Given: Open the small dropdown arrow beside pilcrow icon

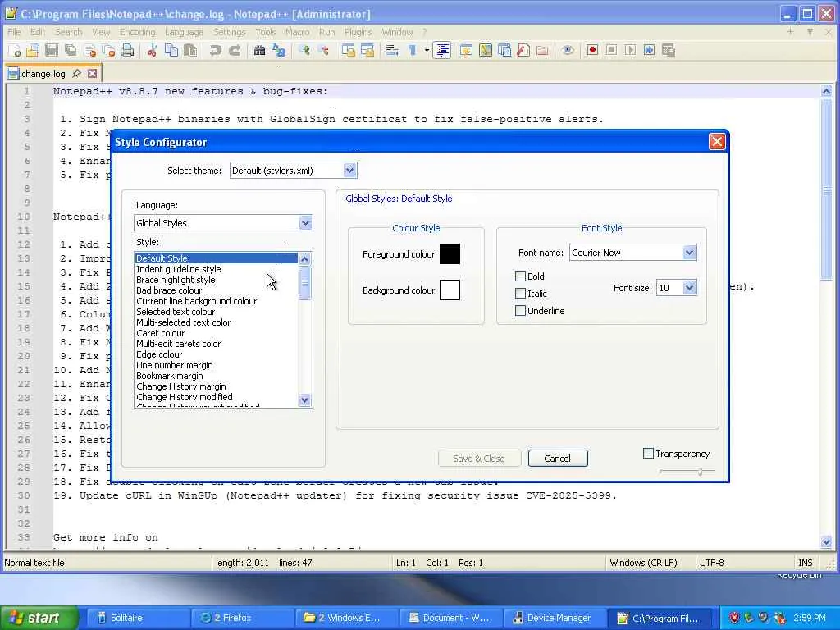Looking at the screenshot, I should [x=427, y=50].
